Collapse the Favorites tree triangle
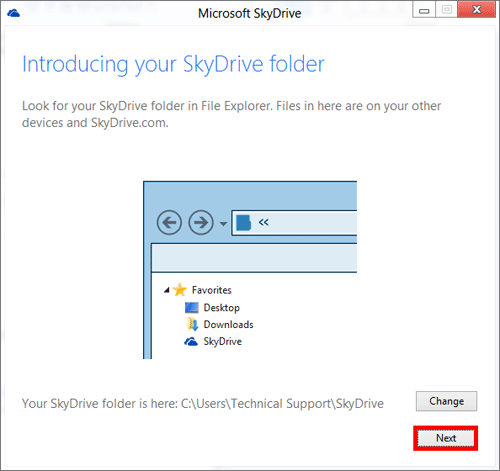 (x=167, y=290)
